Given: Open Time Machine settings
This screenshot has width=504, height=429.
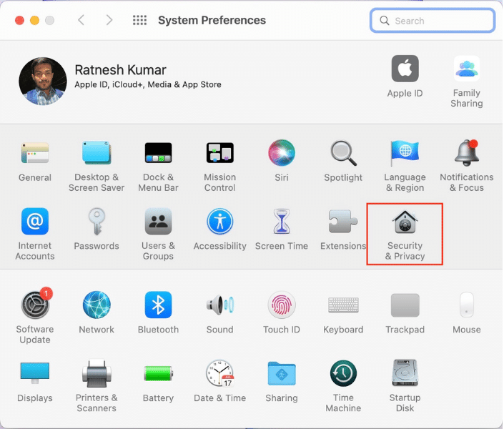Looking at the screenshot, I should pyautogui.click(x=343, y=373).
